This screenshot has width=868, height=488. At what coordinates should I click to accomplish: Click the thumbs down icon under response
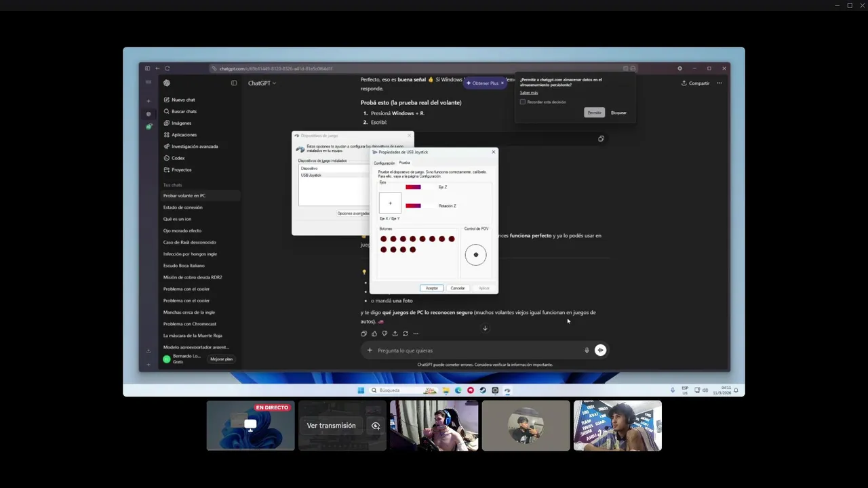tap(384, 333)
